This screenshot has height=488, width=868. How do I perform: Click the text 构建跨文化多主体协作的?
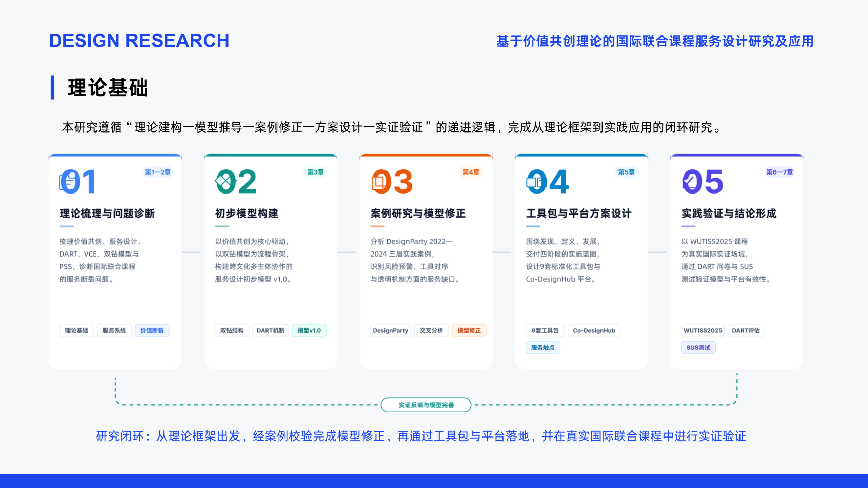pyautogui.click(x=254, y=267)
